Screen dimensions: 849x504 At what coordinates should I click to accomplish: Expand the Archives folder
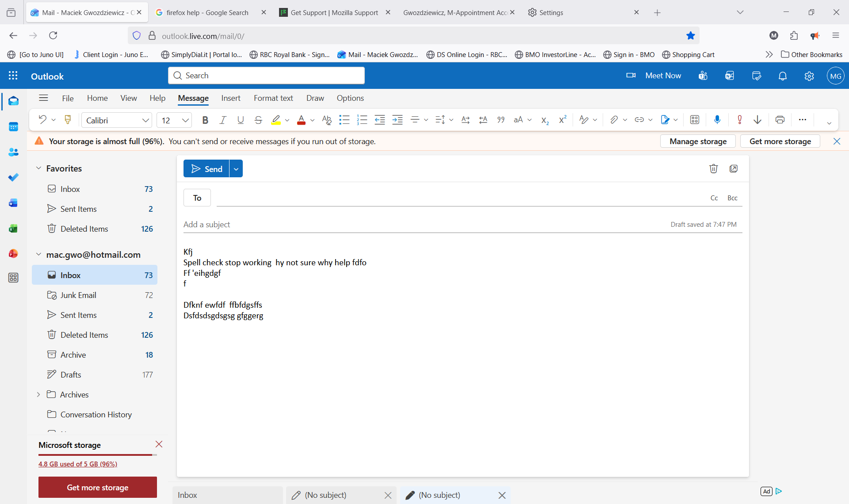click(38, 394)
